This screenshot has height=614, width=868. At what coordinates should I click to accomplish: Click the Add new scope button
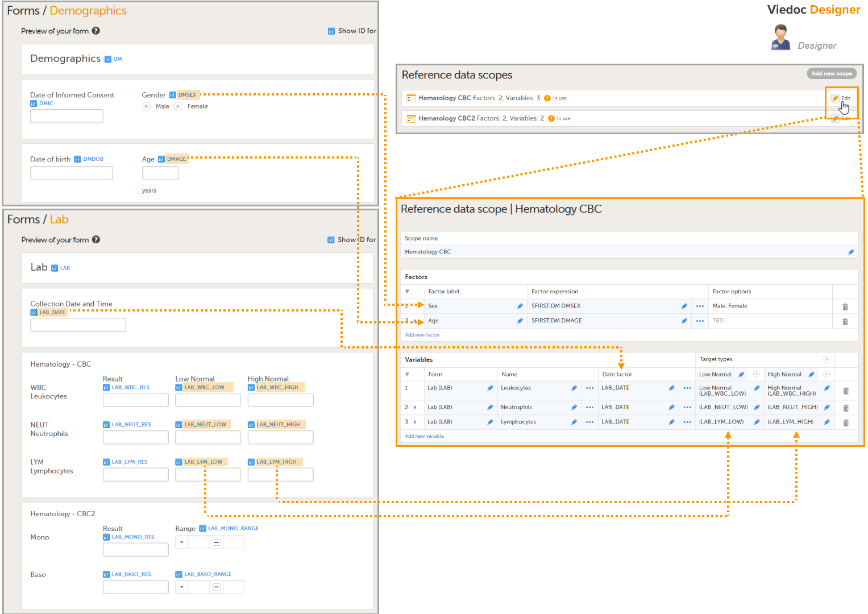point(831,73)
